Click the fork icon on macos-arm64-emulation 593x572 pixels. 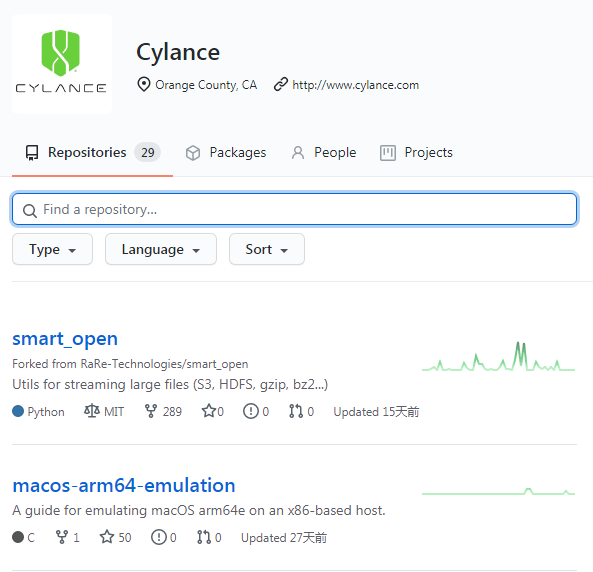pos(62,537)
